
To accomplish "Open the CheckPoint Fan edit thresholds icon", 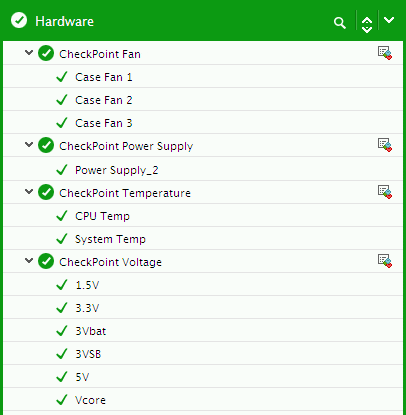I will (x=385, y=53).
